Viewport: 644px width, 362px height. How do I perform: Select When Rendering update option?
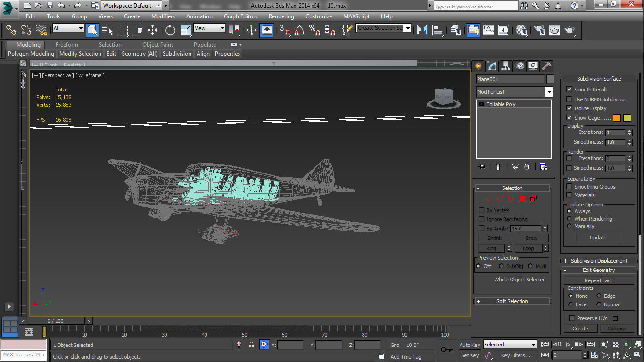(570, 219)
